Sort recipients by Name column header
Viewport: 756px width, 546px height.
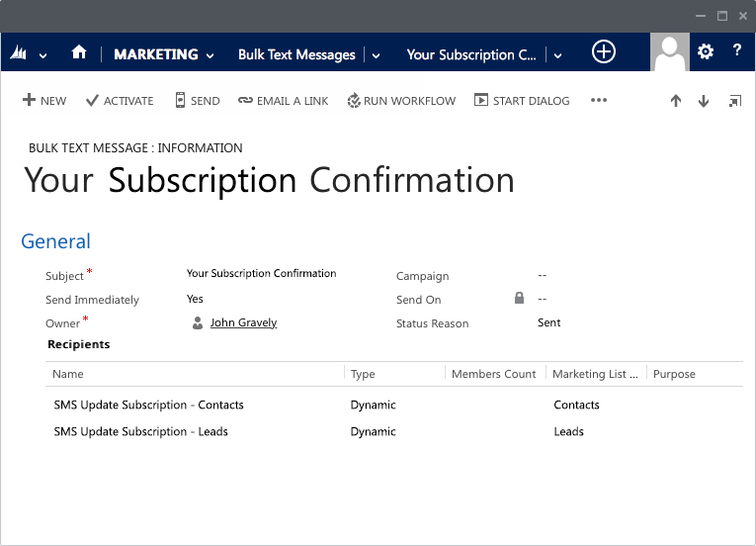[x=68, y=374]
